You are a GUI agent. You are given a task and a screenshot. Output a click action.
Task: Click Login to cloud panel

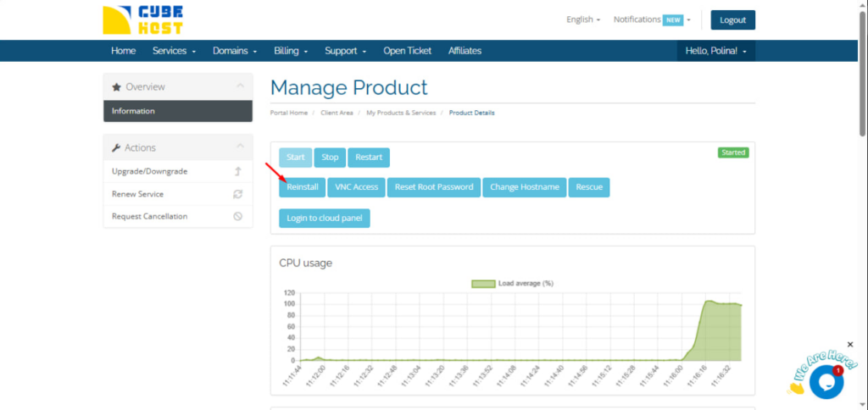(324, 219)
